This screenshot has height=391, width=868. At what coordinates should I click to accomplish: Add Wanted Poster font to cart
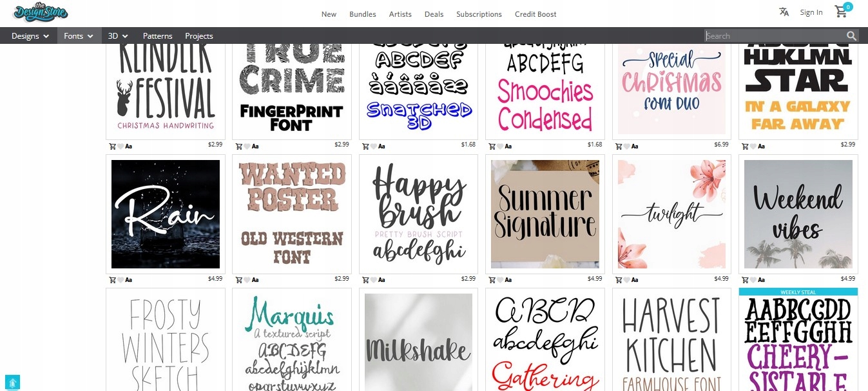(238, 280)
